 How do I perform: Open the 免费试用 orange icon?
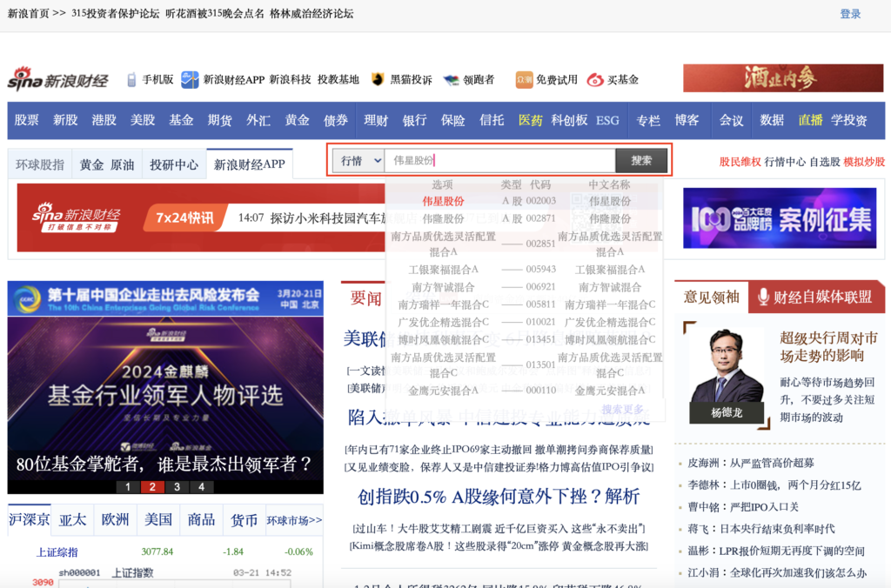click(x=524, y=80)
